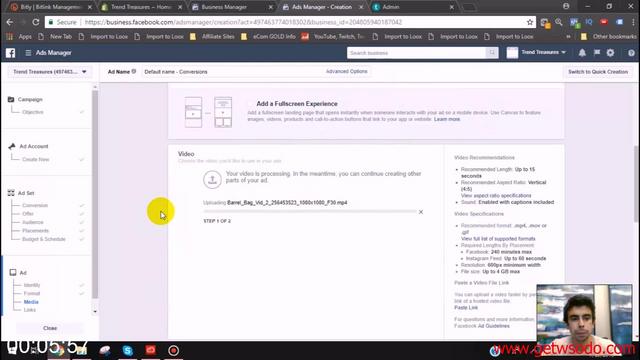Image resolution: width=640 pixels, height=360 pixels.
Task: Switch to the Business Manager tab
Action: (x=232, y=7)
